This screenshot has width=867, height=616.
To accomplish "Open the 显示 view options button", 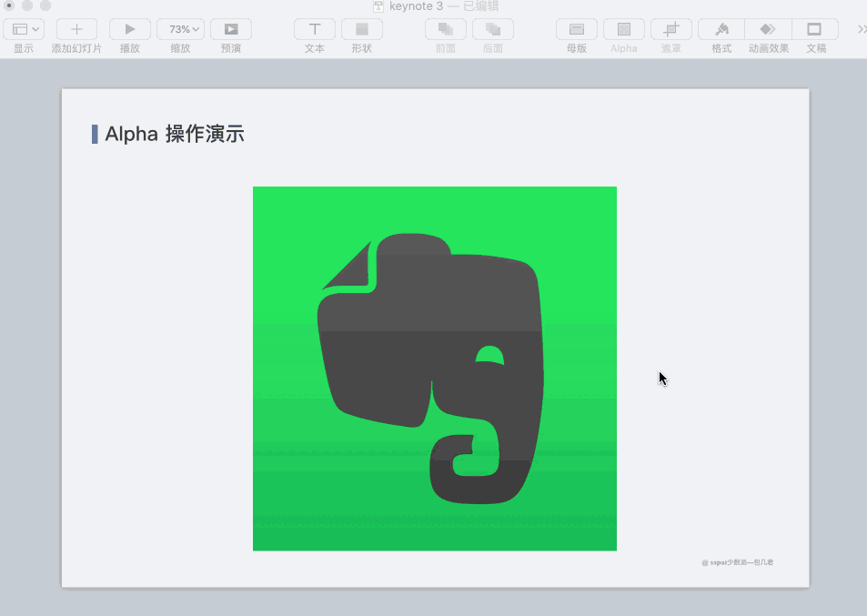I will pos(24,29).
